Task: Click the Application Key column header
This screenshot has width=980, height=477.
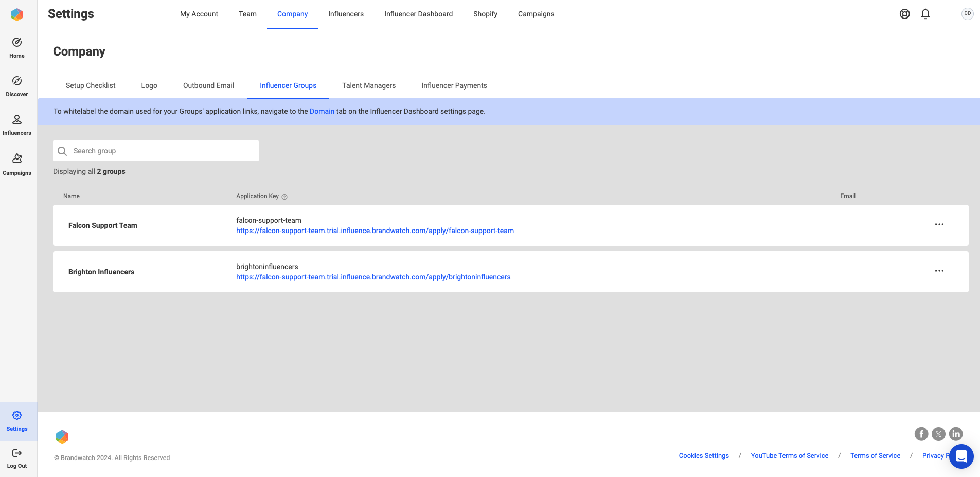Action: 257,196
